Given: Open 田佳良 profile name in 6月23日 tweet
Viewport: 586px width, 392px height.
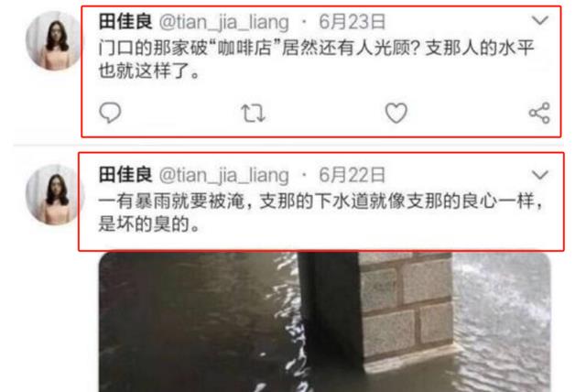Looking at the screenshot, I should pyautogui.click(x=125, y=21).
